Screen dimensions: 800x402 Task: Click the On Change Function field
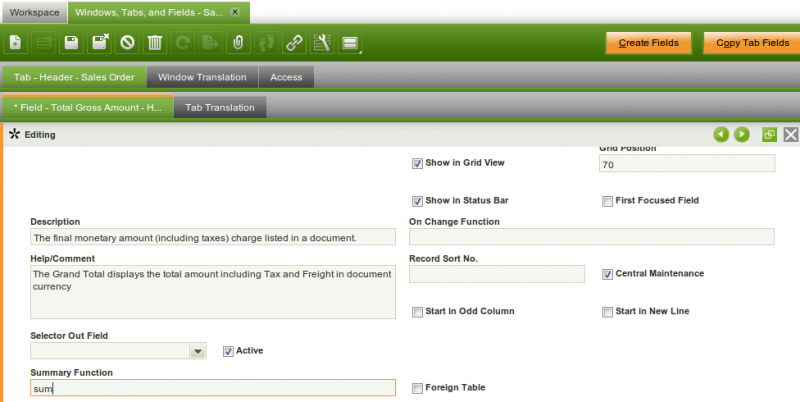[591, 237]
